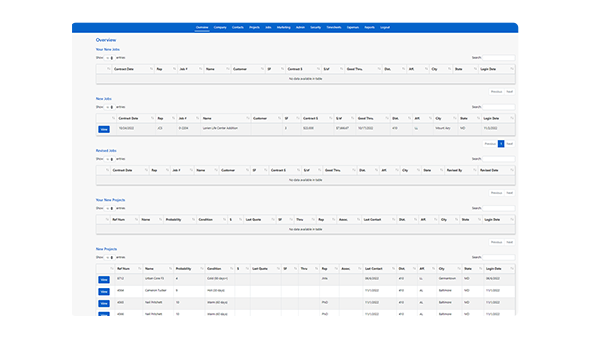Click sort icon for Revised Date column
Screen dimensions: 590x360
point(512,170)
